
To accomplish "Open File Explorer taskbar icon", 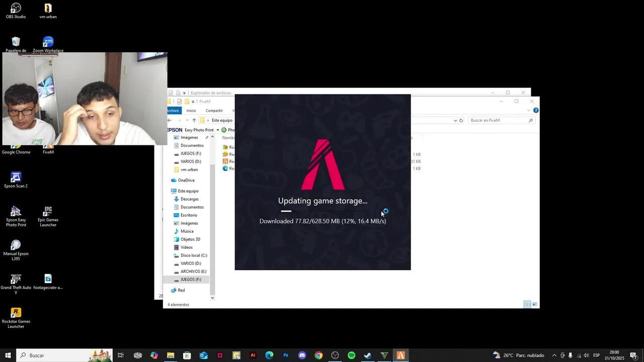I will (171, 355).
